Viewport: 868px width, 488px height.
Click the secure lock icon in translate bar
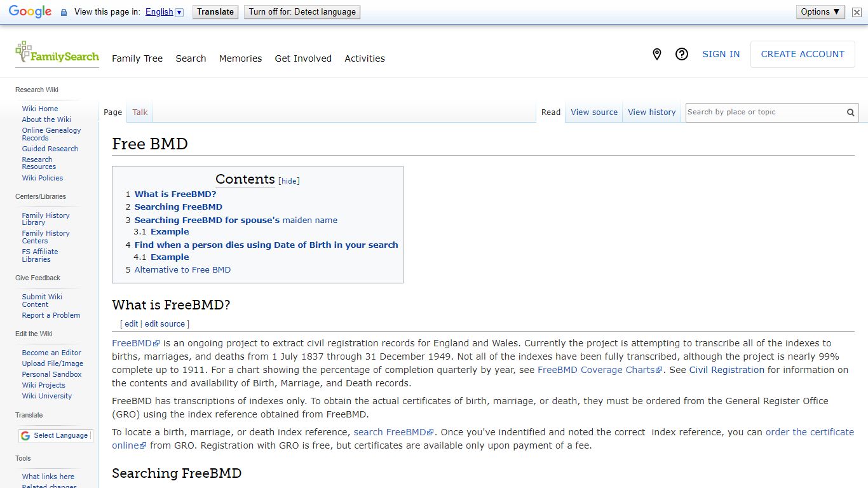(x=64, y=12)
